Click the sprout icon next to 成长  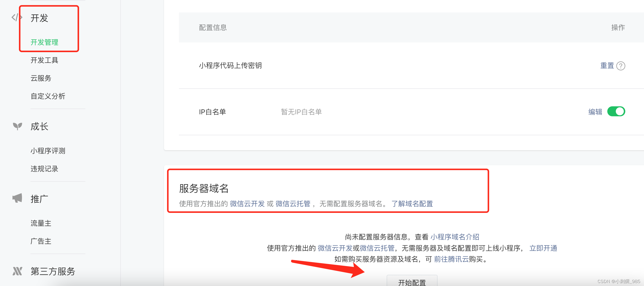(17, 126)
